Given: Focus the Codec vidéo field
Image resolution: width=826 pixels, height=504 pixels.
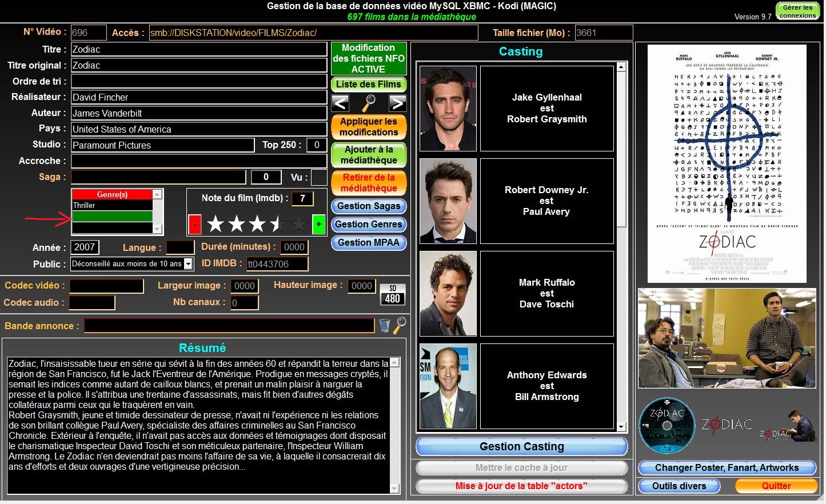Looking at the screenshot, I should click(x=106, y=286).
